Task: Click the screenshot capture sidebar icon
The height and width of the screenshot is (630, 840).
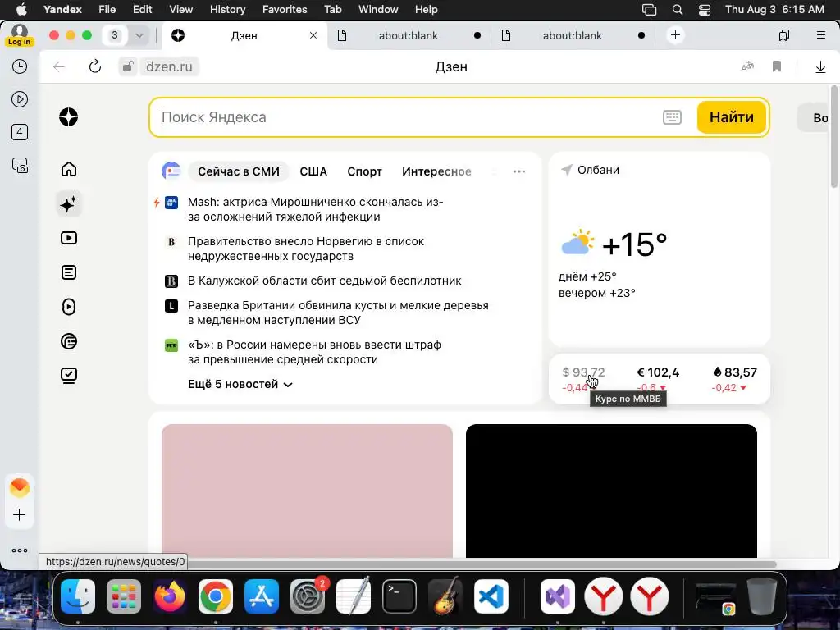Action: [x=20, y=166]
